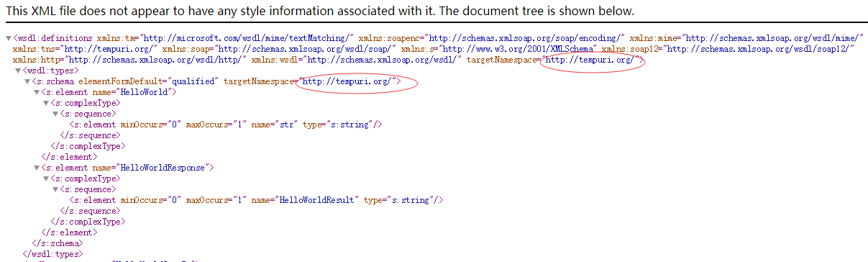Click the xmlns:soap12 attribute URL value
The width and height of the screenshot is (868, 262).
coord(759,49)
